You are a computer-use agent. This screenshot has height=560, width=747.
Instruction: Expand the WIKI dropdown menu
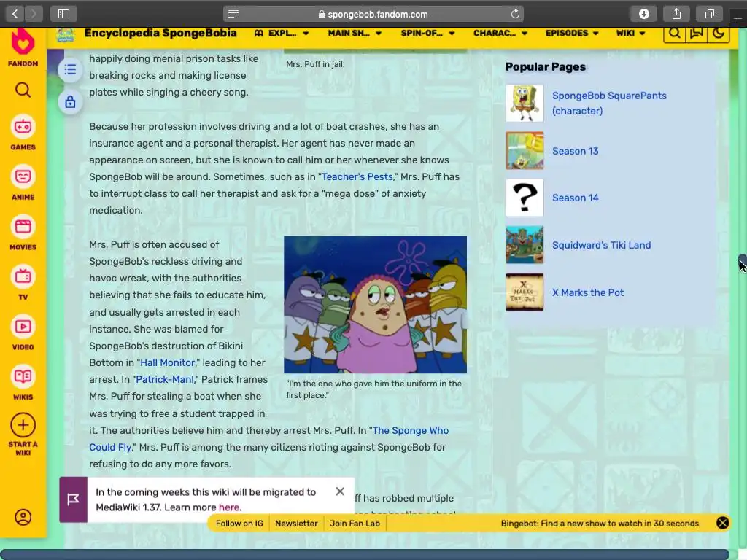coord(630,33)
